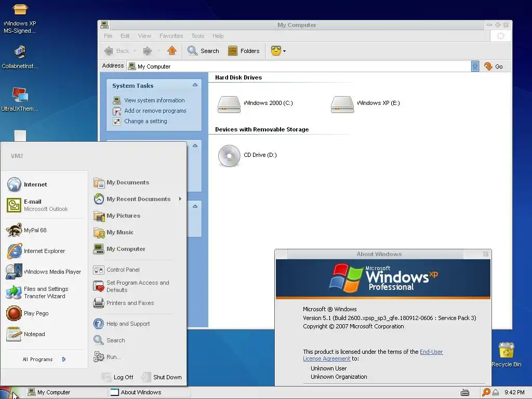Open the Recycle Bin on the desktop

tap(506, 354)
